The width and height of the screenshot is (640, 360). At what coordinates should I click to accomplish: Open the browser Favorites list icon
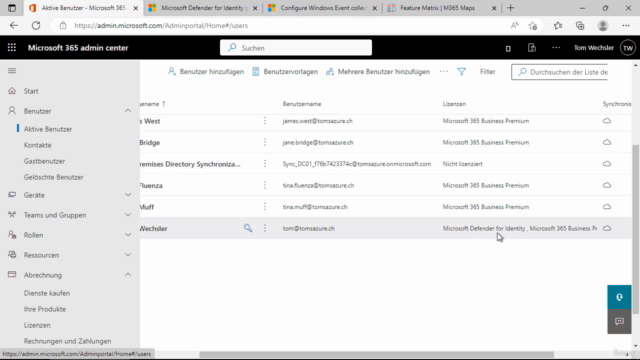558,26
